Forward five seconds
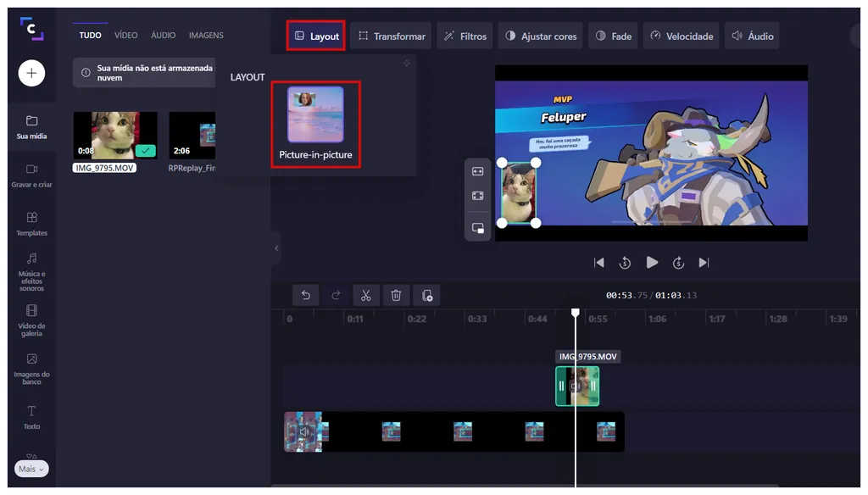The image size is (868, 495). click(x=679, y=263)
